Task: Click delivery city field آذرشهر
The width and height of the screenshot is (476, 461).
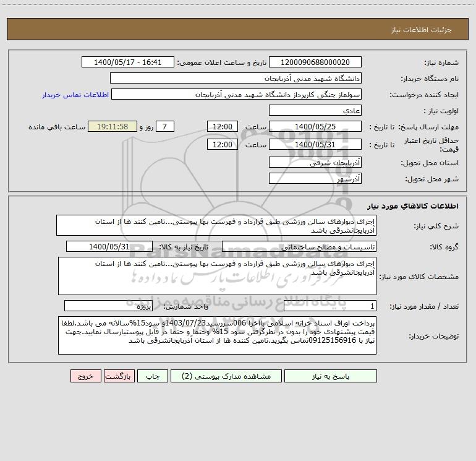Action: [315, 178]
